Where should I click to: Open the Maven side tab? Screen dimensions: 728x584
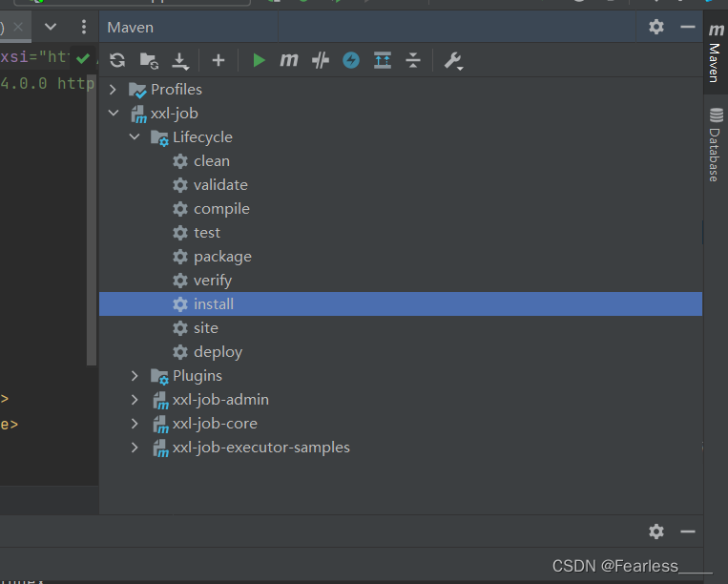(x=716, y=52)
